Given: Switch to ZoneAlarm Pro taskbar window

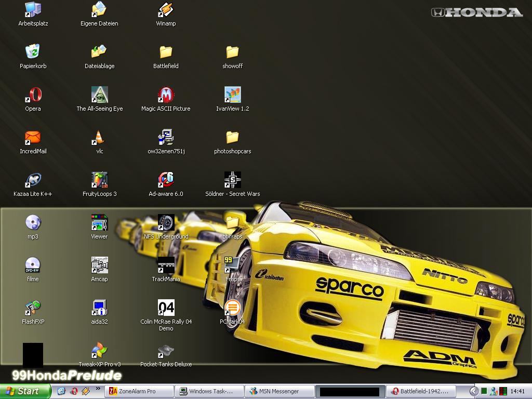Looking at the screenshot, I should (x=139, y=391).
